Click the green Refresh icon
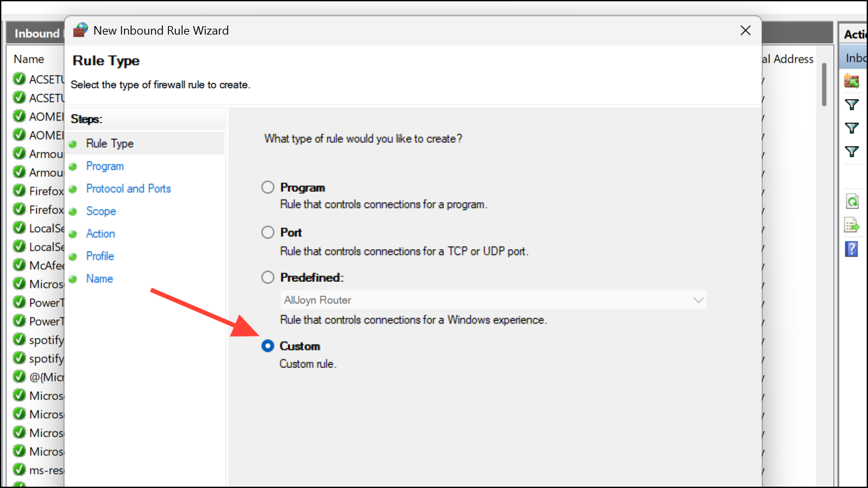 (851, 202)
